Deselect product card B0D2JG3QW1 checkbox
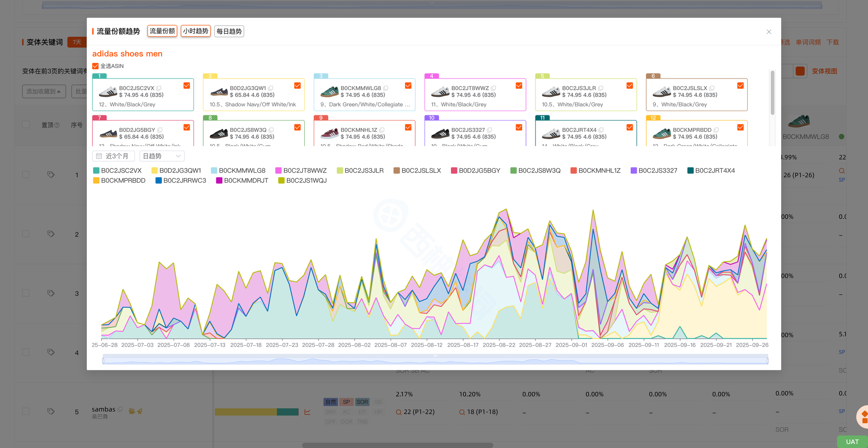Screen dimensions: 868x448 tap(297, 86)
